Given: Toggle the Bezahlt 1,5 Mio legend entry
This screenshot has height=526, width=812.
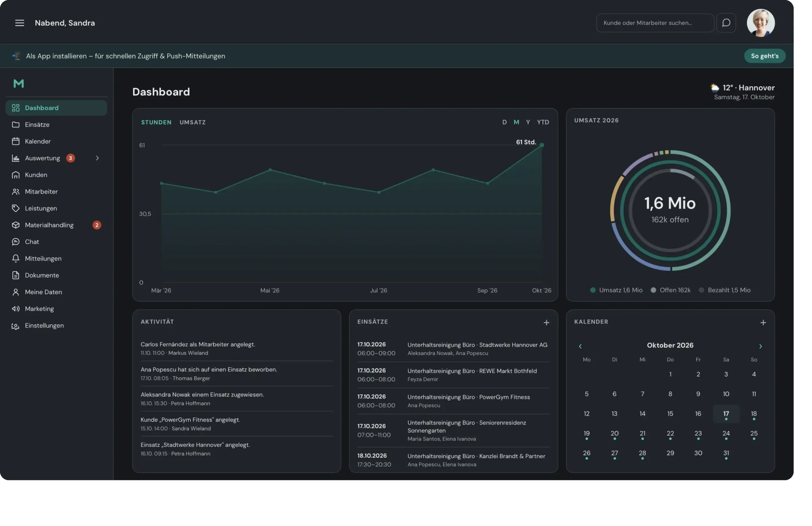Looking at the screenshot, I should pyautogui.click(x=724, y=290).
